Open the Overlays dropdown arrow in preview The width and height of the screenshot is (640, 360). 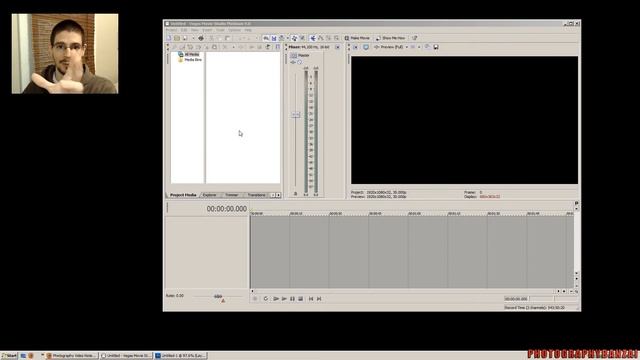pyautogui.click(x=419, y=47)
